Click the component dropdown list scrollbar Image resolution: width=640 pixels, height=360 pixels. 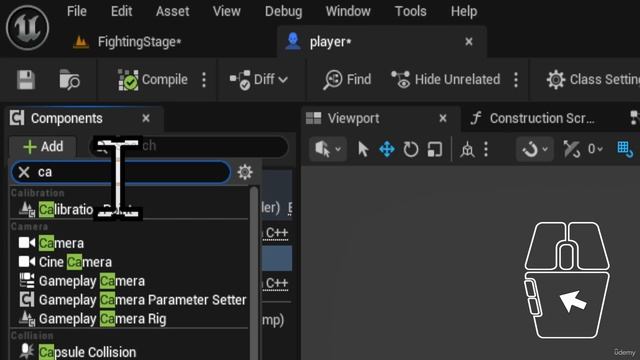pyautogui.click(x=254, y=273)
